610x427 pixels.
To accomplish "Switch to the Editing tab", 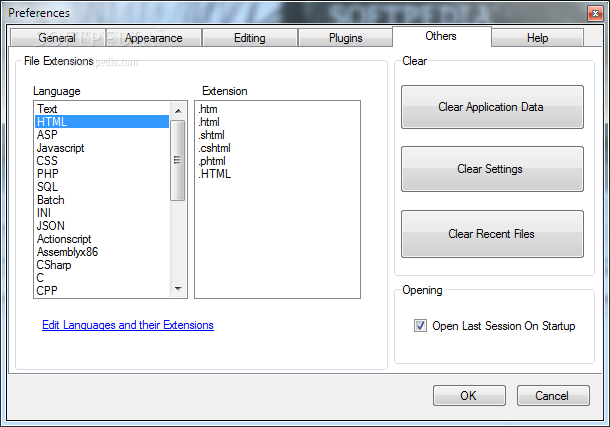I will [x=250, y=38].
